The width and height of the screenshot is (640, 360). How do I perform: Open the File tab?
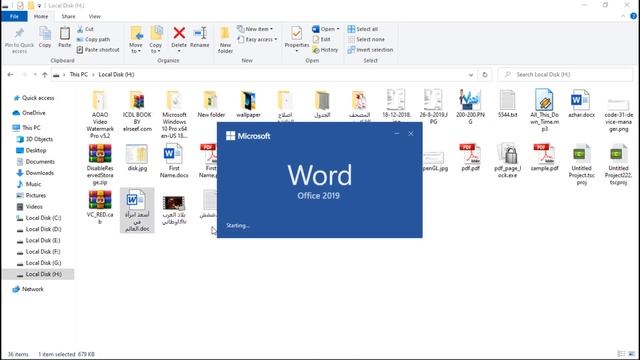point(14,16)
